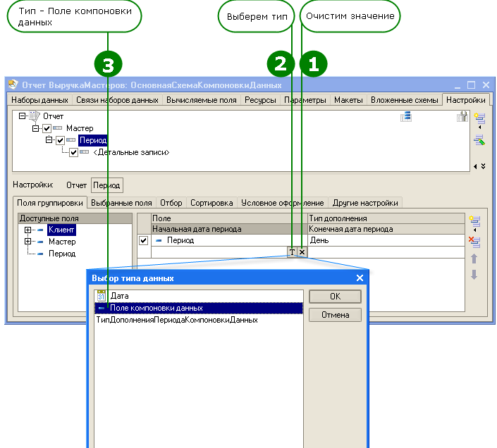Toggle the Мастер grouping checkbox

[x=47, y=128]
